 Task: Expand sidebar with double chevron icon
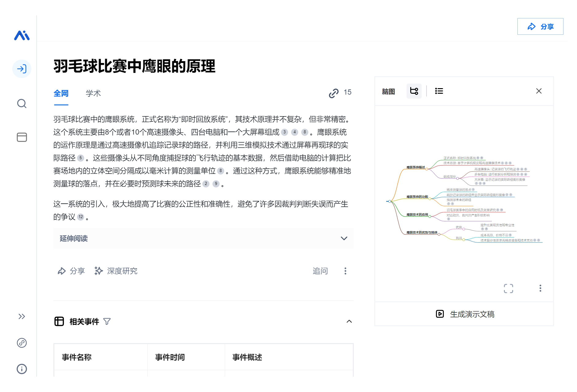21,316
